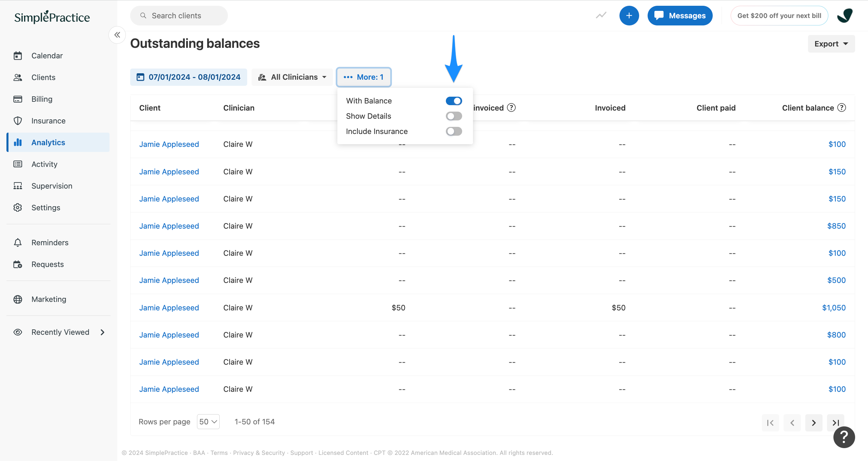Screen dimensions: 868x461
Task: Click the Client paid column header
Action: pyautogui.click(x=716, y=108)
